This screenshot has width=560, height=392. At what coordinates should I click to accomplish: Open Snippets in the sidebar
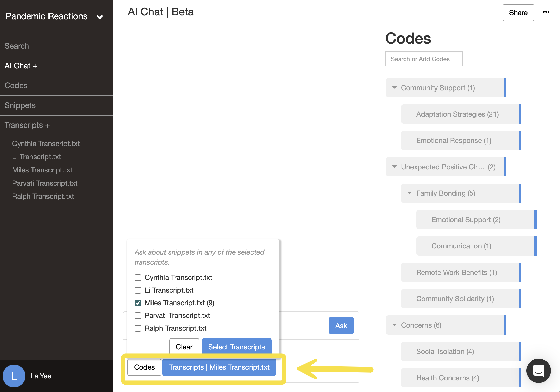(20, 105)
